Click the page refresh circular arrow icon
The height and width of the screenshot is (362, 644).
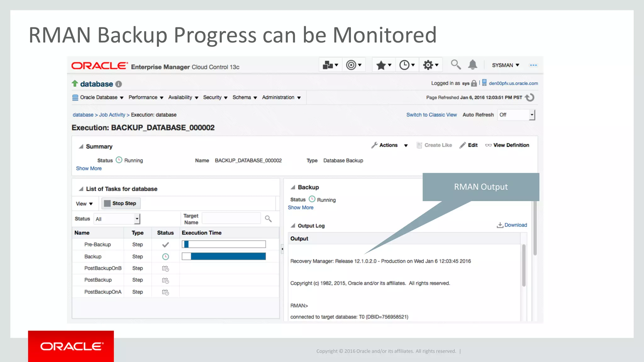click(x=530, y=97)
